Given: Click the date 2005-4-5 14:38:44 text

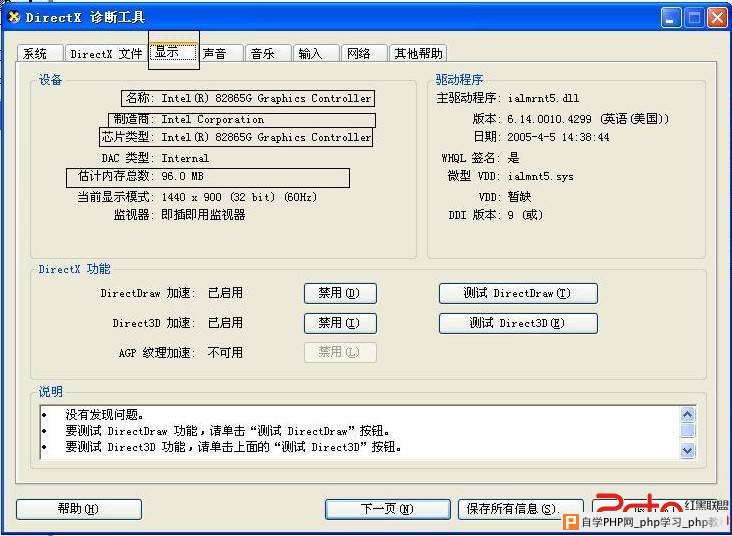Looking at the screenshot, I should (x=558, y=137).
